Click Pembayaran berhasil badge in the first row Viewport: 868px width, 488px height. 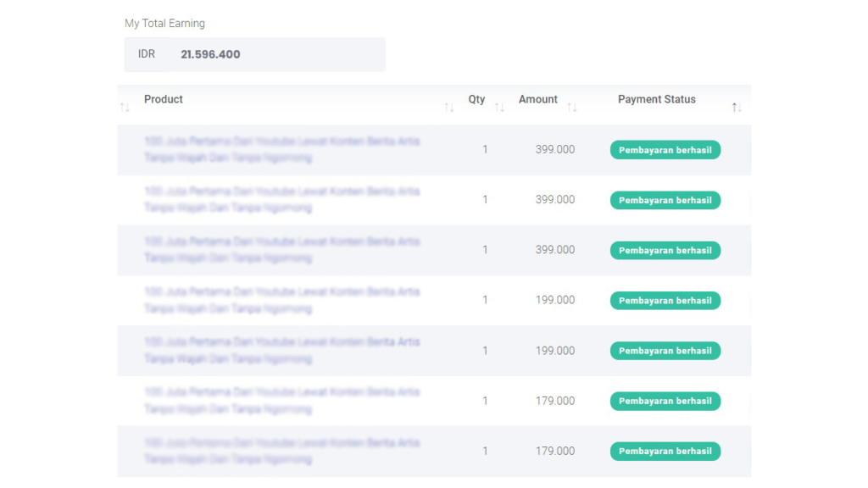click(x=665, y=150)
